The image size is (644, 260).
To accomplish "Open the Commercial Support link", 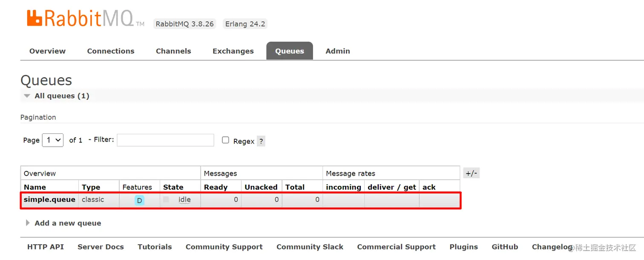I will (x=396, y=247).
